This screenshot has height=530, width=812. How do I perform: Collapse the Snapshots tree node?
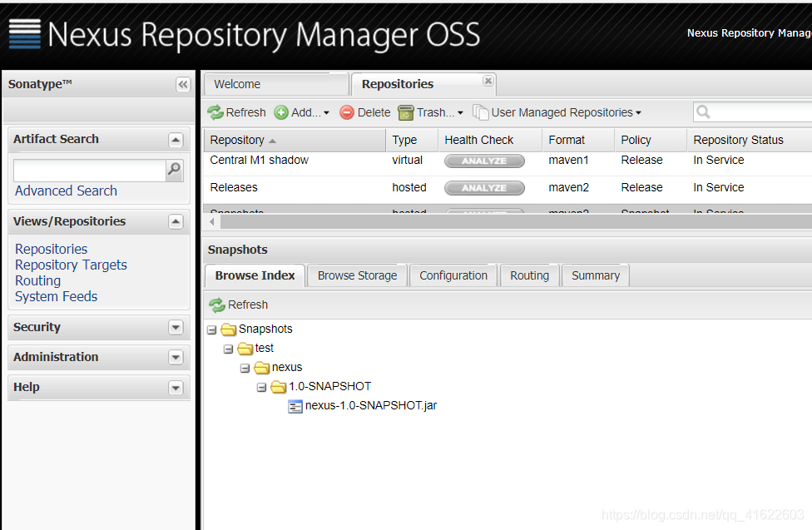[212, 330]
